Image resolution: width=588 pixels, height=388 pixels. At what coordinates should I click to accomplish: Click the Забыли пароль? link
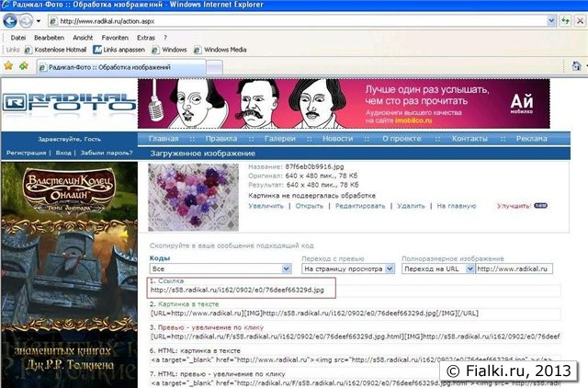[107, 153]
